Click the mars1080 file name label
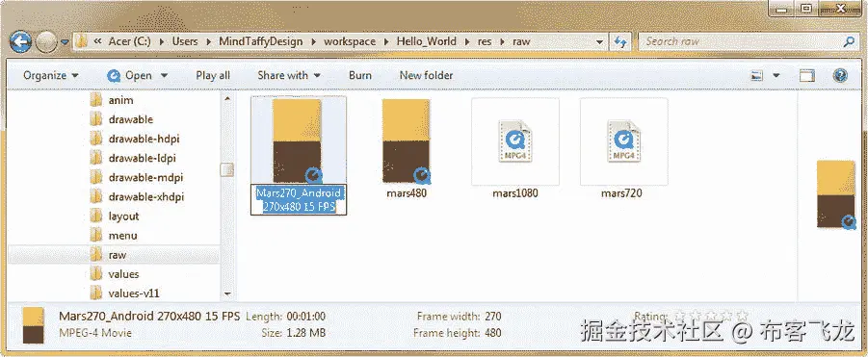This screenshot has width=868, height=357. [x=515, y=194]
